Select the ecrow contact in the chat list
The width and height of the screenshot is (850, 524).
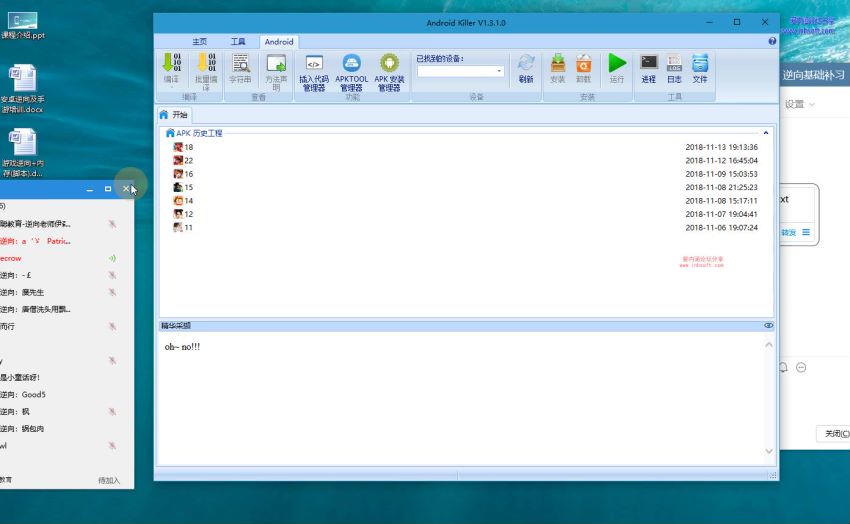point(11,258)
